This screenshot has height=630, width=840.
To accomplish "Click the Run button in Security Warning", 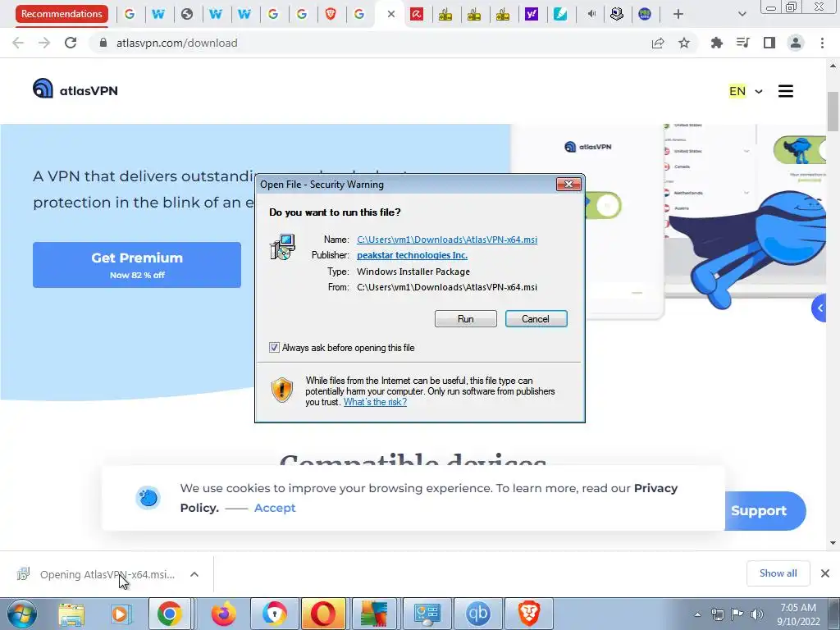I will pos(466,319).
